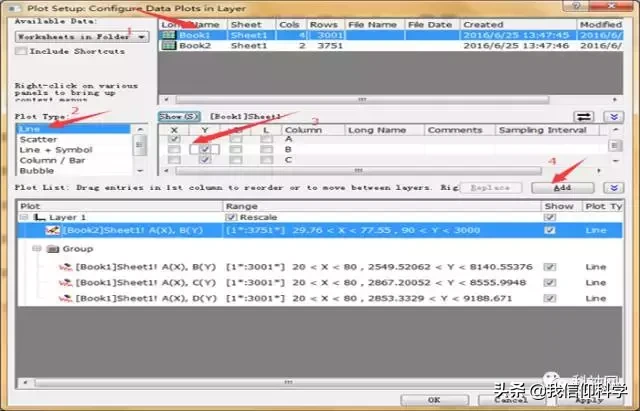Image resolution: width=640 pixels, height=411 pixels.
Task: Click plot icon of A(X), D(Y) row
Action: click(65, 298)
